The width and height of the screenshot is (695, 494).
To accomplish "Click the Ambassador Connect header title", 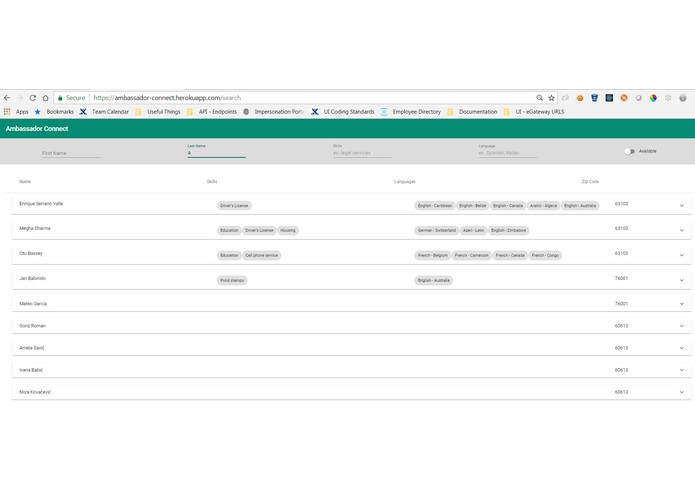I will click(x=37, y=128).
